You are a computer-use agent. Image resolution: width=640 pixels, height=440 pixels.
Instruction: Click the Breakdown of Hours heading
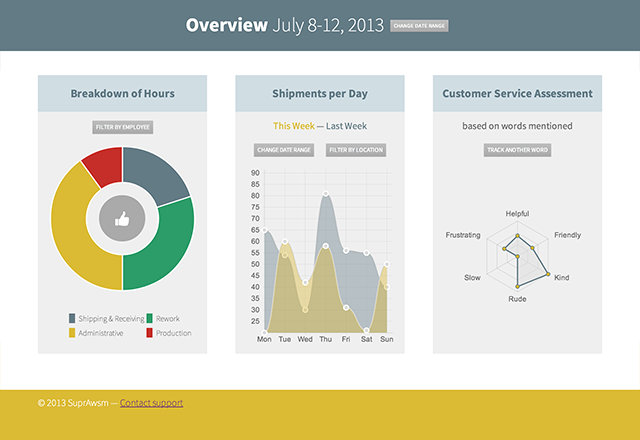122,93
